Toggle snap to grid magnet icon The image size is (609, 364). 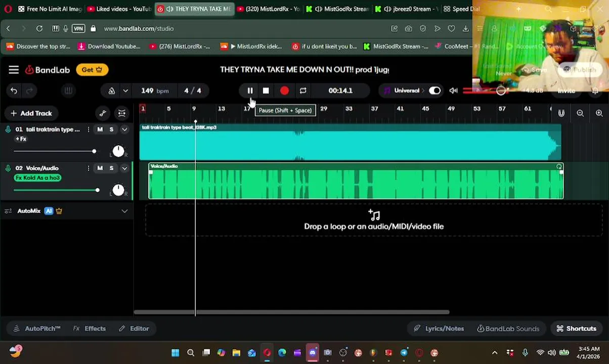tap(561, 113)
